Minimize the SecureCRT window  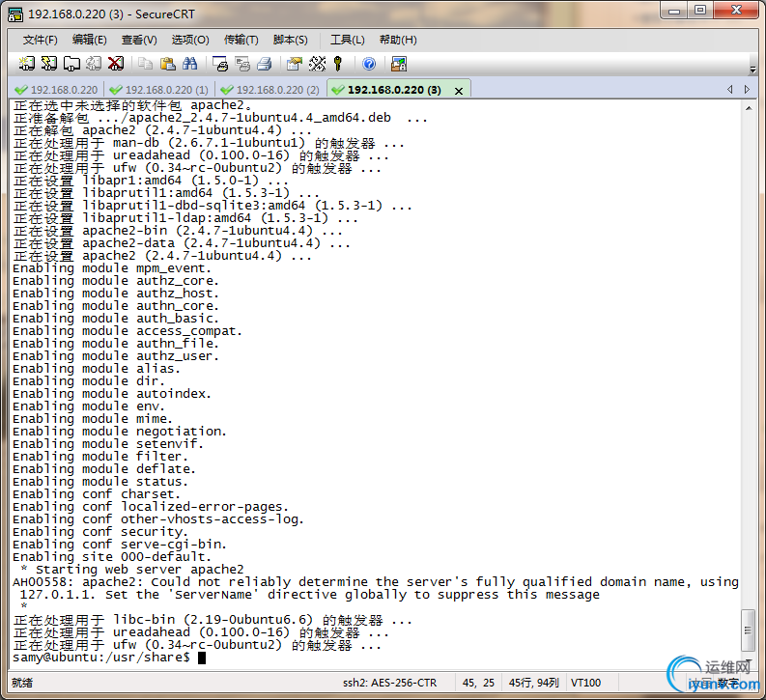point(674,11)
